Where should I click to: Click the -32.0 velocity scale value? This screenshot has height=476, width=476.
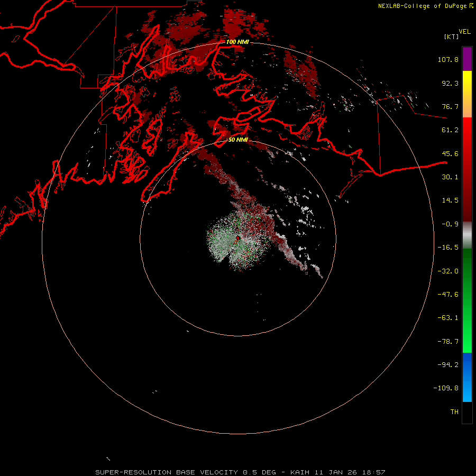point(448,271)
